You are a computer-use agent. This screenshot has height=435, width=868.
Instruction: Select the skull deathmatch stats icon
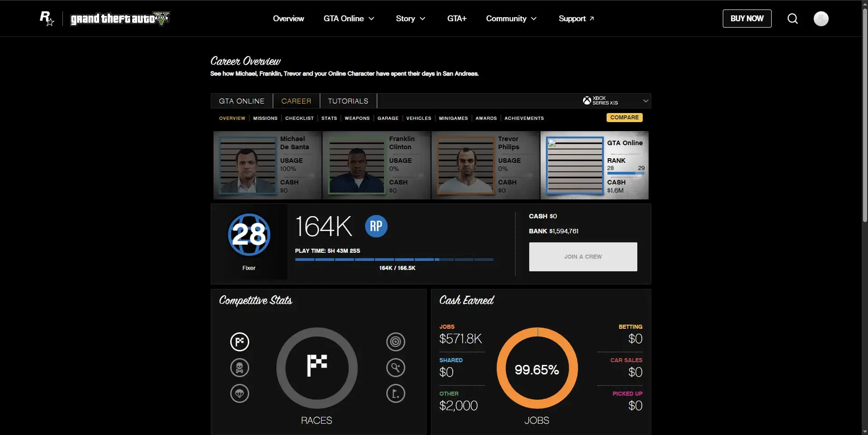coord(240,368)
